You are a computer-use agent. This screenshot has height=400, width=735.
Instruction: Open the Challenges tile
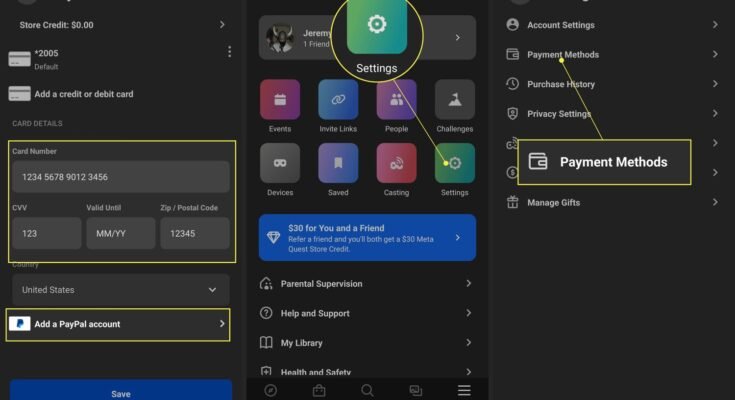click(455, 99)
